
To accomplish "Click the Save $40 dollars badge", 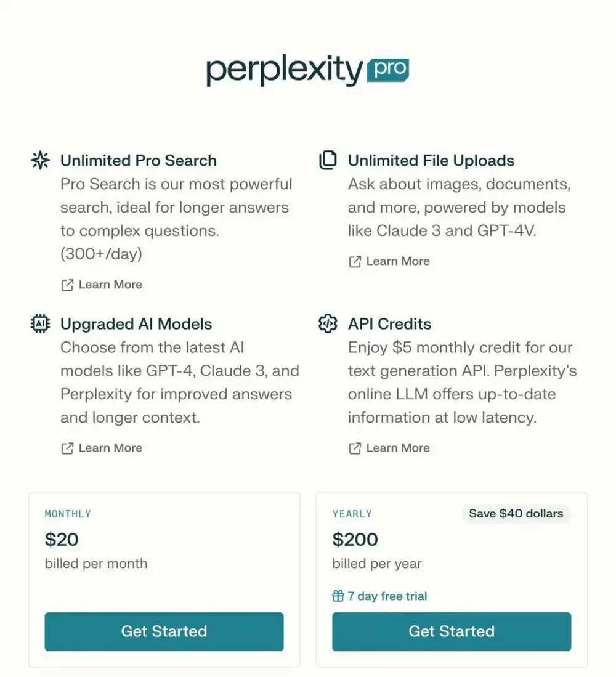I will tap(516, 513).
